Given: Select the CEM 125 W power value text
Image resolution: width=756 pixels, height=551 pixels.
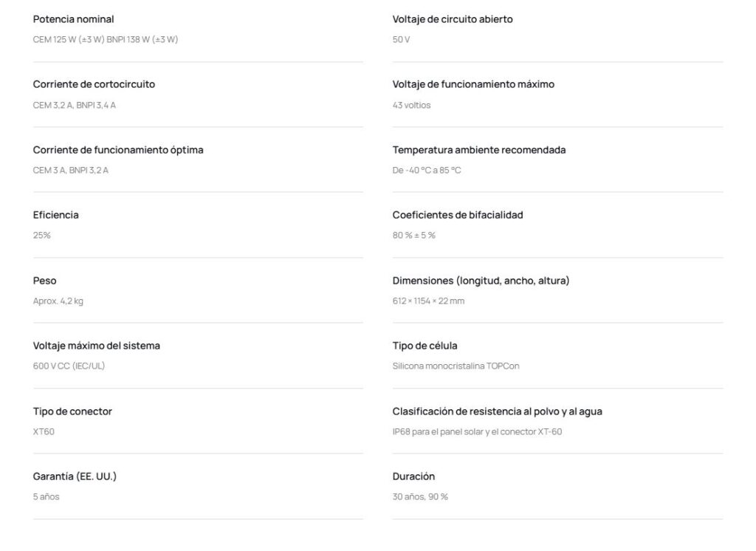Looking at the screenshot, I should tap(105, 40).
